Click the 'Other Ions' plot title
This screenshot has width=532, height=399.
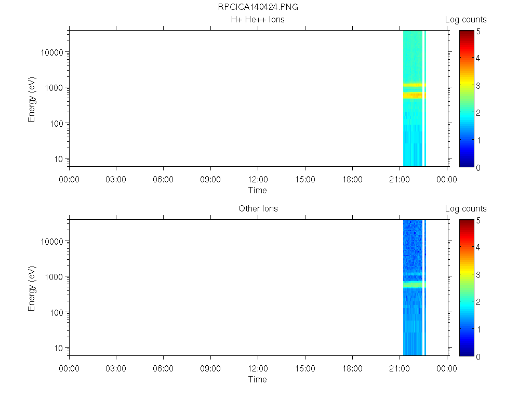tap(258, 208)
